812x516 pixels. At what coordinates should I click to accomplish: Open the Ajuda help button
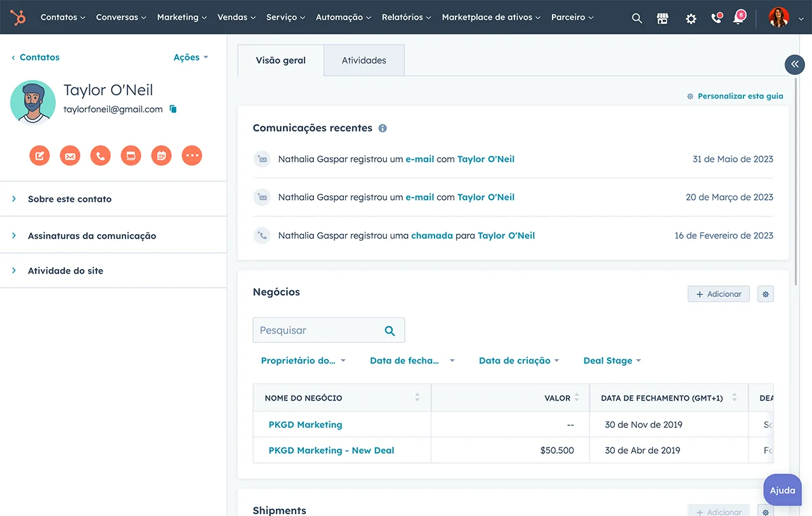point(783,491)
